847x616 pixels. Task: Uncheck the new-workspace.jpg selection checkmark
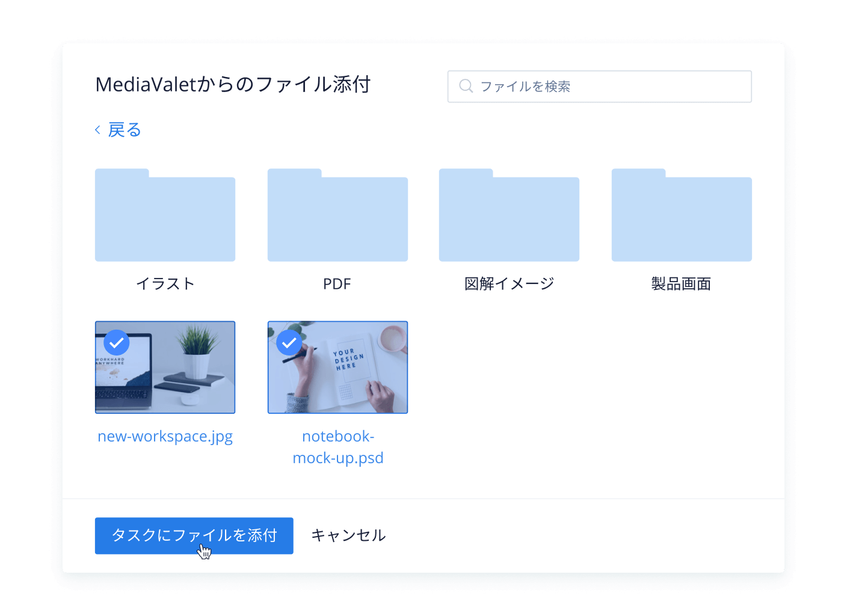(117, 343)
